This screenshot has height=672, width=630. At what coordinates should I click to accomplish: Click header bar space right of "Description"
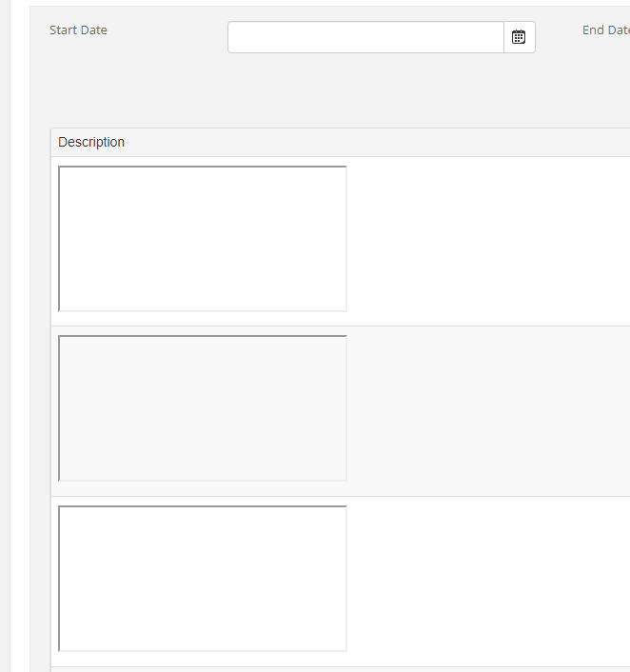pos(381,142)
